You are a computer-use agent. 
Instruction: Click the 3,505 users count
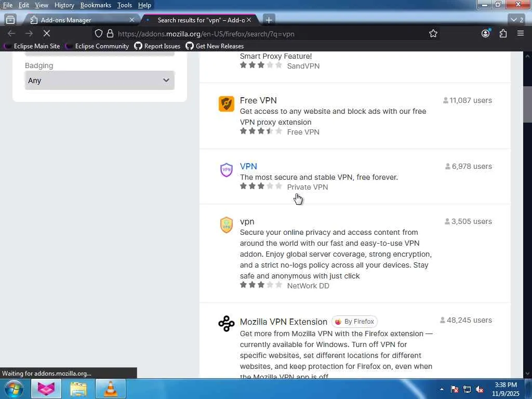click(x=468, y=221)
